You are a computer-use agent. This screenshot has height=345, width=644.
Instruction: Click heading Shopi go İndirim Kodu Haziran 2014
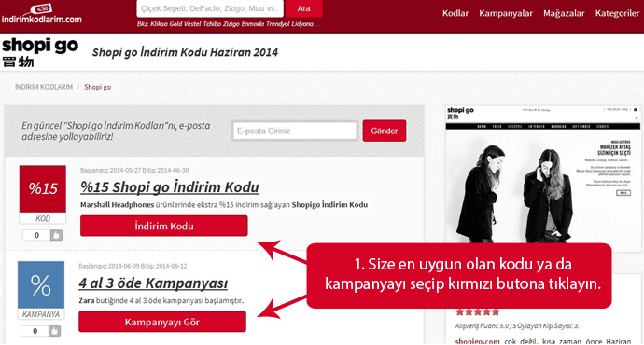(185, 52)
